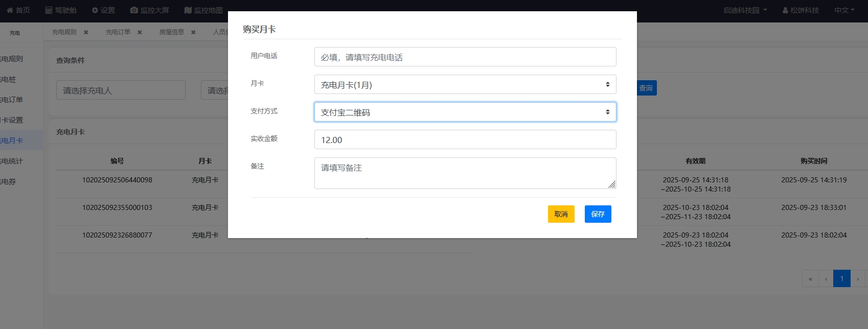Click the 用户电话 phone input field

465,57
